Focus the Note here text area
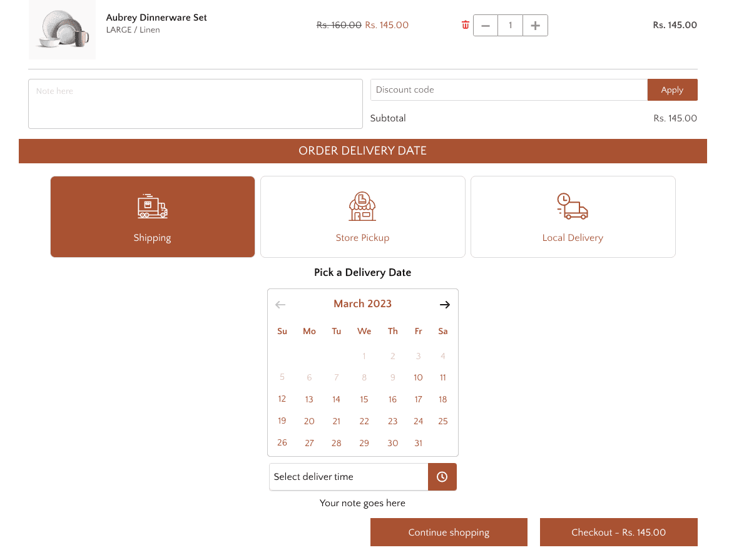The image size is (734, 560). pyautogui.click(x=195, y=104)
